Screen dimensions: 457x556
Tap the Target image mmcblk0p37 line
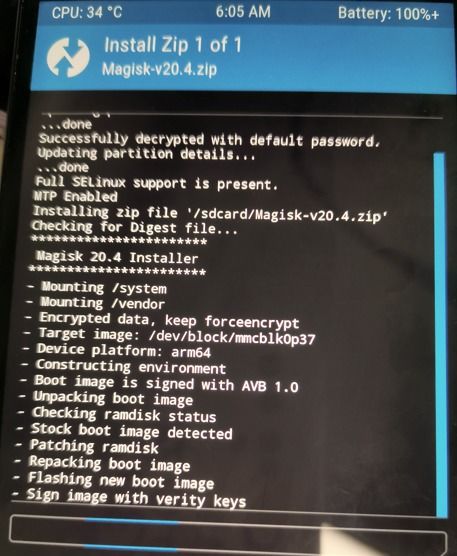[169, 335]
